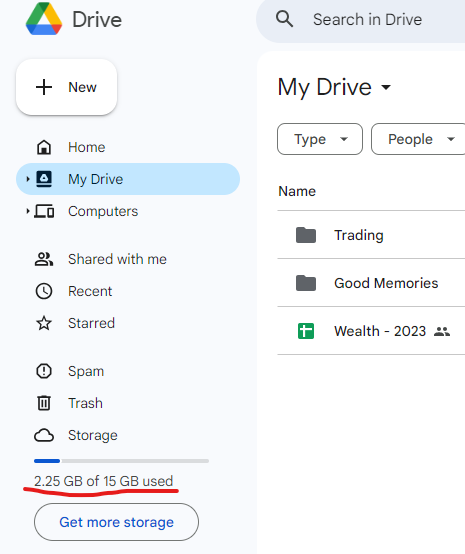
Task: Click the 2.25 GB of 15 GB used text
Action: 104,481
